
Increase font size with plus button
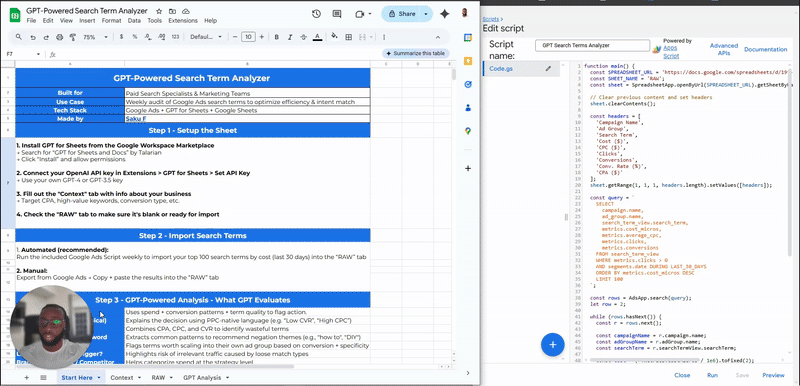(x=262, y=37)
